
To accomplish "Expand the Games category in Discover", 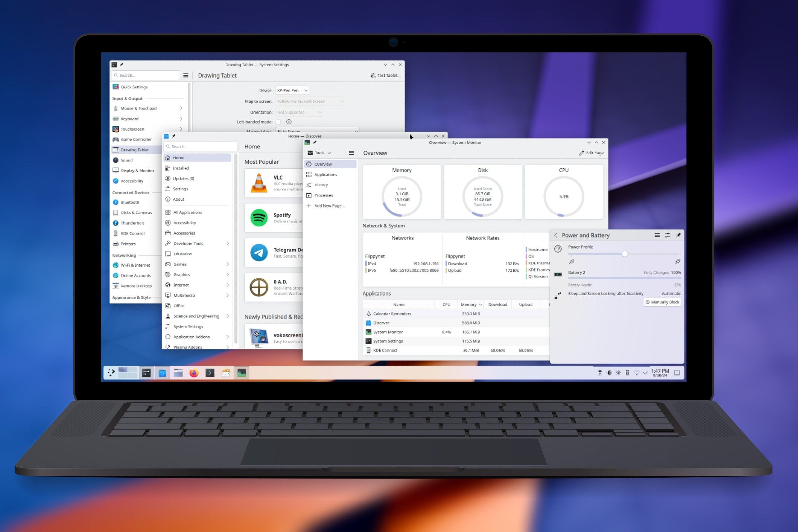I will point(228,264).
